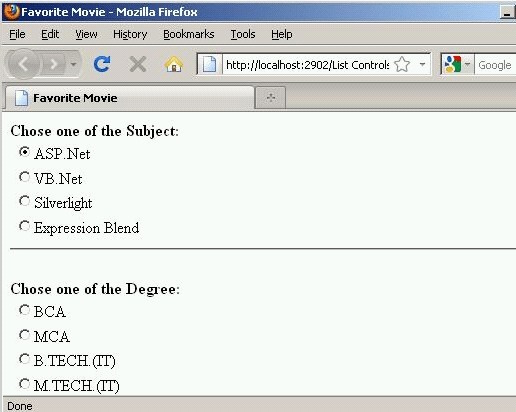
Task: Click the Google search engine icon
Action: [x=453, y=64]
